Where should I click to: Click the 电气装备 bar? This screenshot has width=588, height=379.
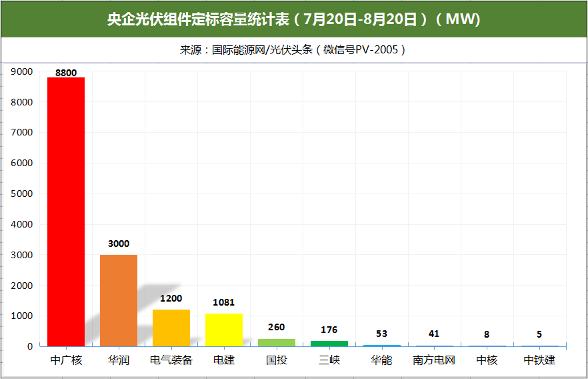(x=171, y=328)
